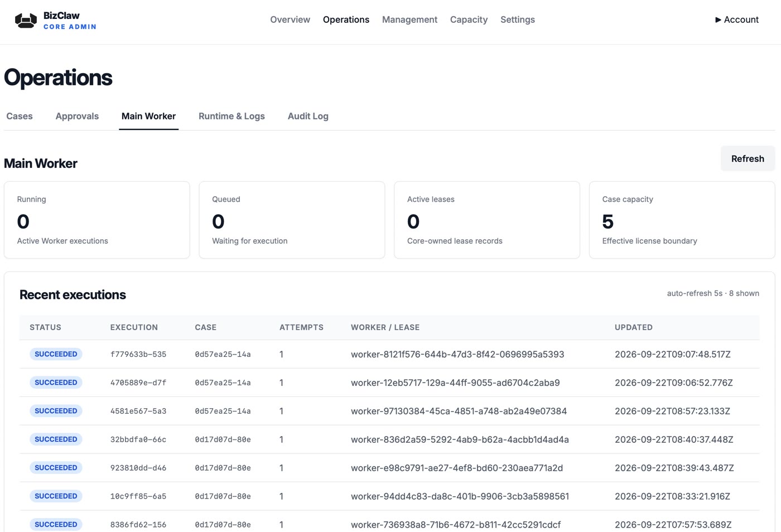Select the Queued card
Screen dimensions: 781x532
(292, 220)
